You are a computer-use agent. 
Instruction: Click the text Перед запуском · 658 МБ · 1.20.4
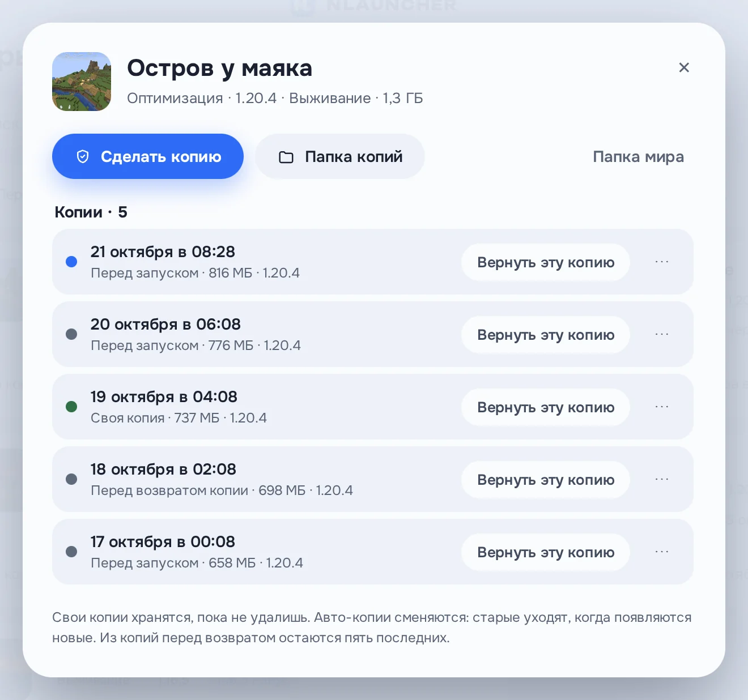(197, 563)
